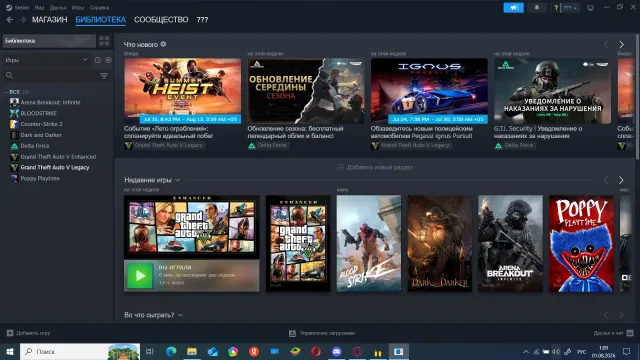Open Yandex browser from the taskbar
The image size is (640, 360).
point(254,351)
